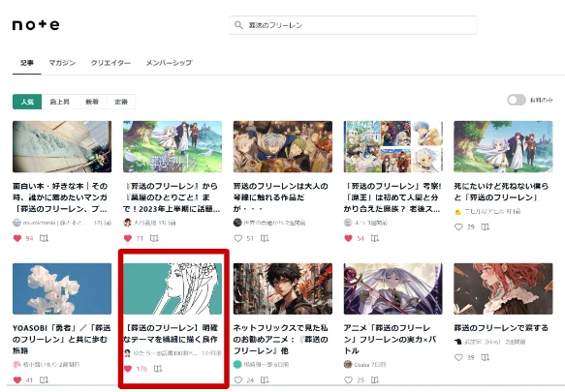565x392 pixels.
Task: Open article title アニメ「葬送のフリーレン」フリーレンの実力×バトル
Action: tap(391, 339)
